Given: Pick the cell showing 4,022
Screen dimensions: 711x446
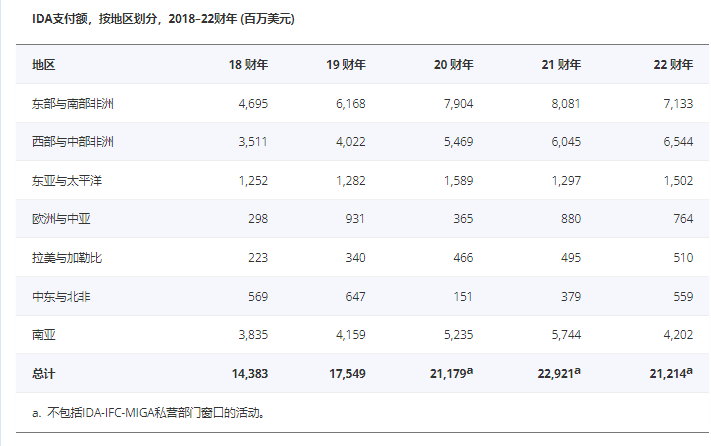Looking at the screenshot, I should [351, 142].
